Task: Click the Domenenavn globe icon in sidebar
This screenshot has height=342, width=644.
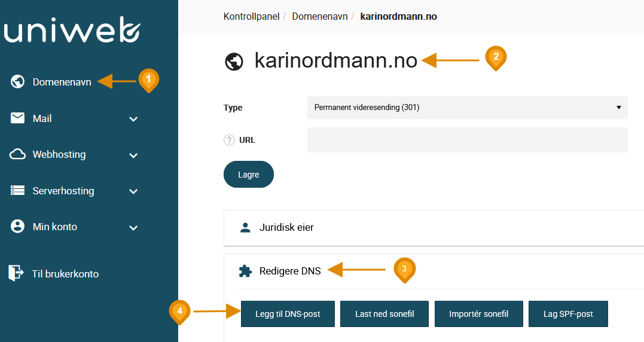Action: click(18, 82)
